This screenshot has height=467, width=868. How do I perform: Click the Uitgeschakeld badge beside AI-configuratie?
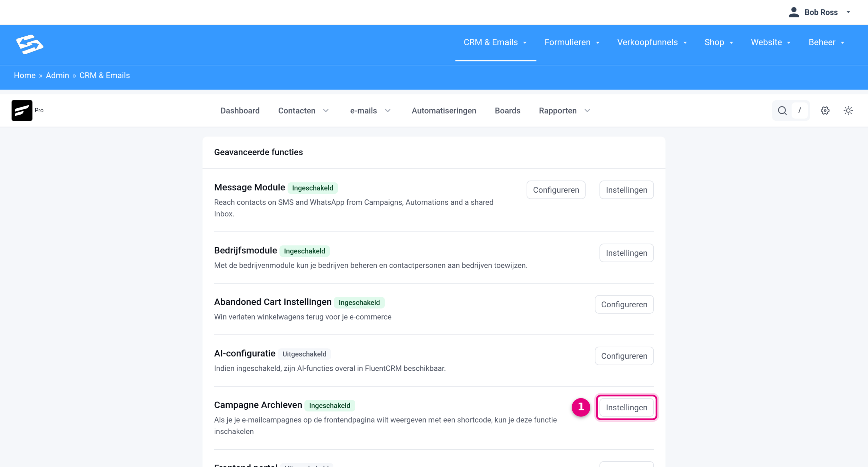[x=304, y=354]
